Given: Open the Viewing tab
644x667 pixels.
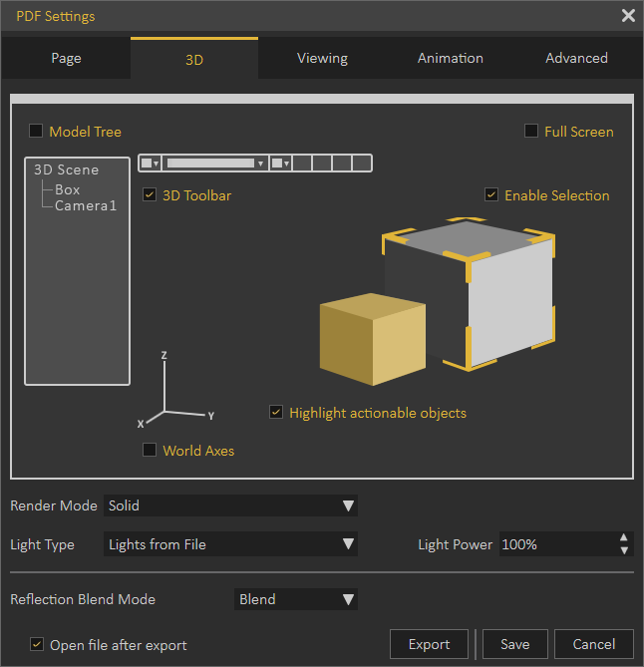Looking at the screenshot, I should coord(322,58).
